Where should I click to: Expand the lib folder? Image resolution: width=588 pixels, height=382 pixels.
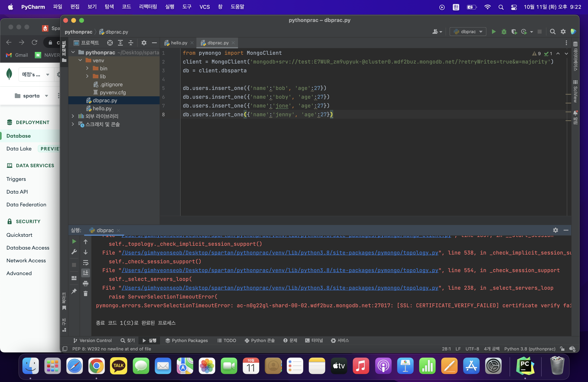tap(87, 76)
